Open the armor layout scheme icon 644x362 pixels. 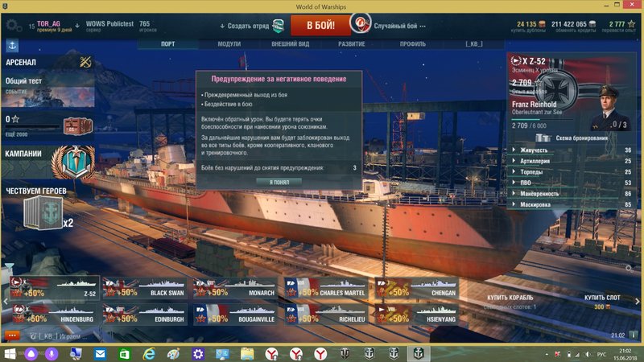pyautogui.click(x=543, y=138)
